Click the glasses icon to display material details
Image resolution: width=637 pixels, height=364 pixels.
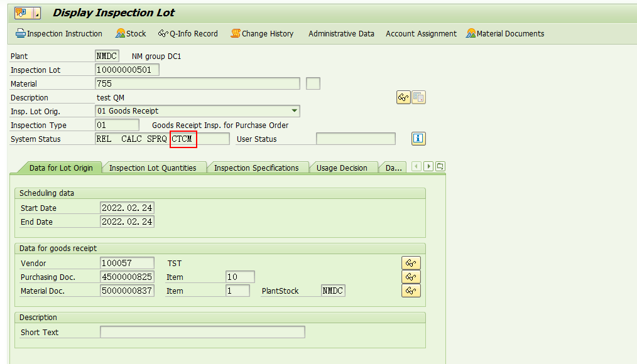[403, 97]
